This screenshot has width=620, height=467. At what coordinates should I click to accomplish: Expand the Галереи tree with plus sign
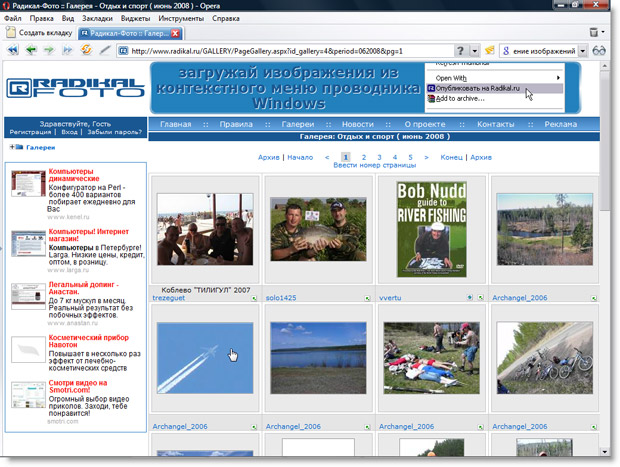(13, 147)
